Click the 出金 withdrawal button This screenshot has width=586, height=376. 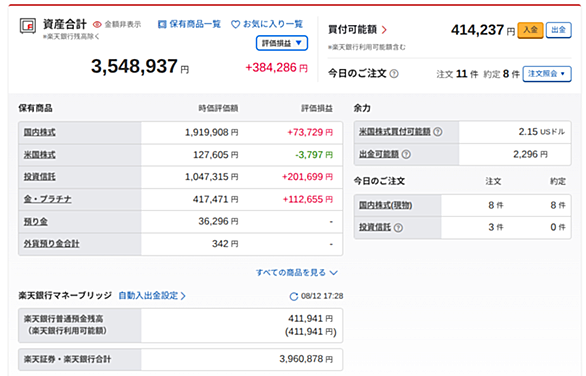point(558,30)
